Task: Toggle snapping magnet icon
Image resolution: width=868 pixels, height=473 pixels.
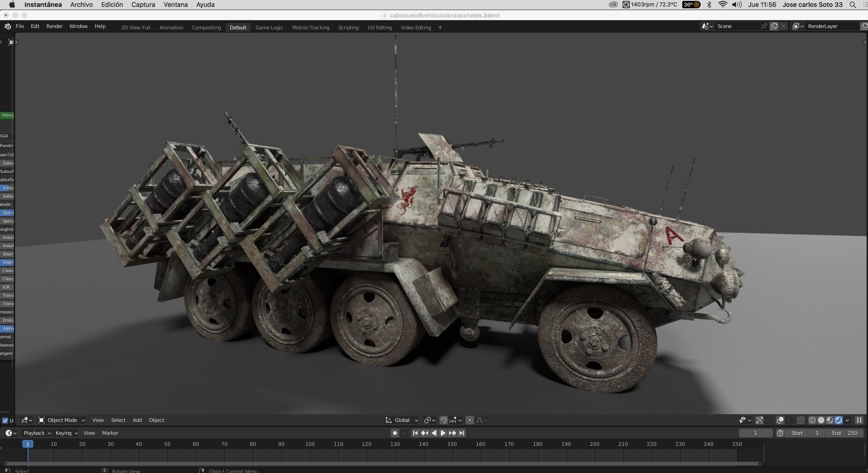Action: (443, 420)
